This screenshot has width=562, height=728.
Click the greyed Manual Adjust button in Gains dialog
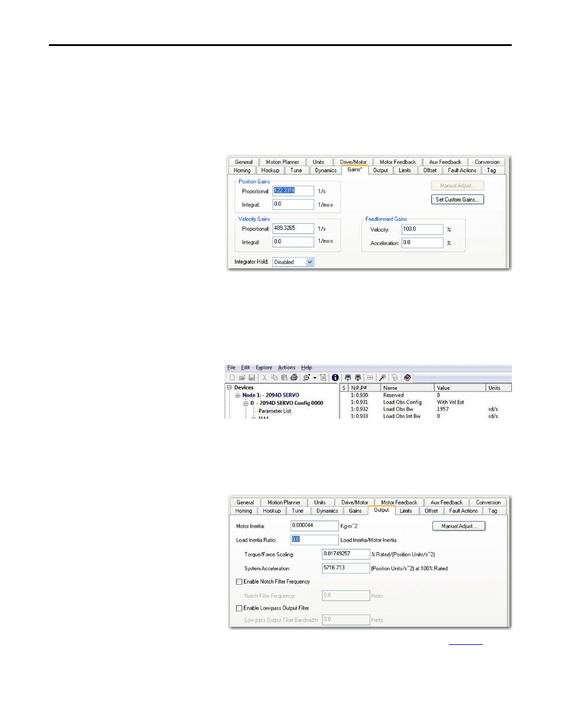[x=458, y=186]
